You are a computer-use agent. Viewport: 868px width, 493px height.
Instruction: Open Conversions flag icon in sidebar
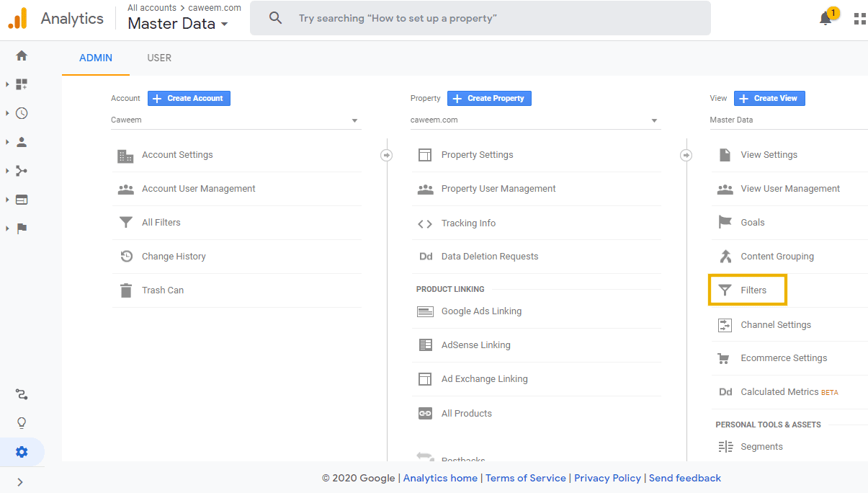(22, 228)
